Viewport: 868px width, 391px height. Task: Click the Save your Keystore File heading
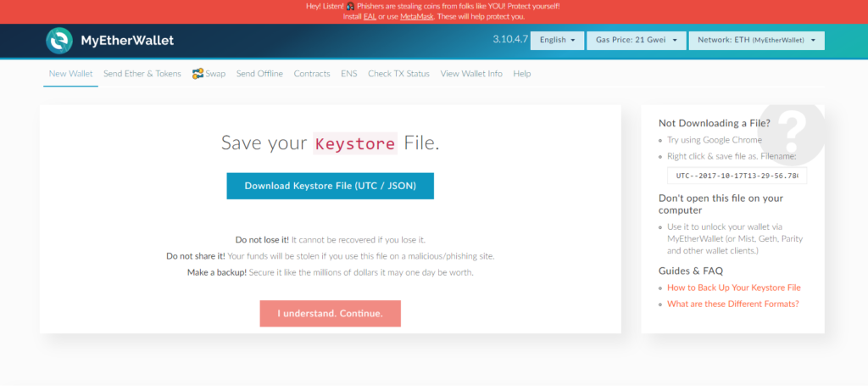(330, 142)
